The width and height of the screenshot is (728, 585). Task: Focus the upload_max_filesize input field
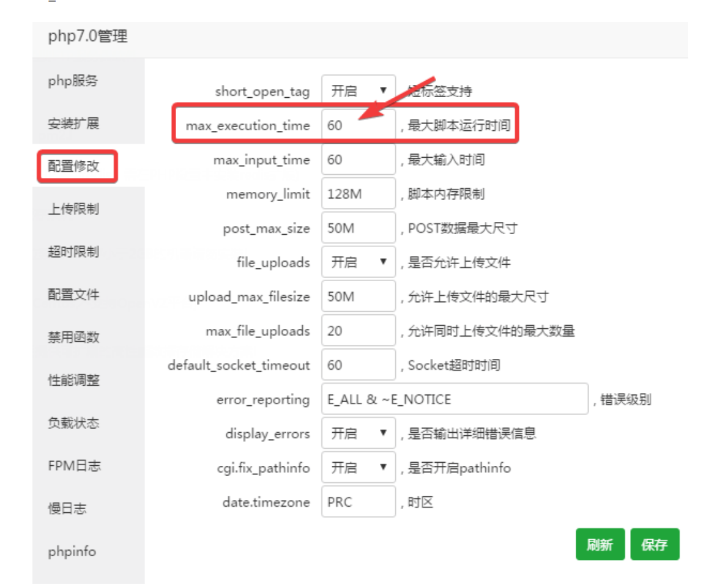[358, 297]
